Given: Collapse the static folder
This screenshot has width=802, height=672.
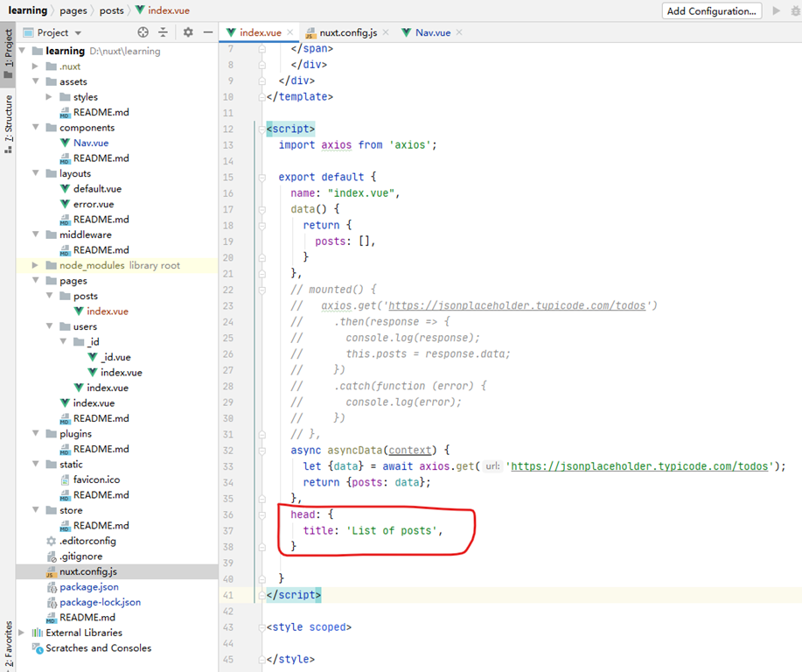Looking at the screenshot, I should tap(35, 465).
